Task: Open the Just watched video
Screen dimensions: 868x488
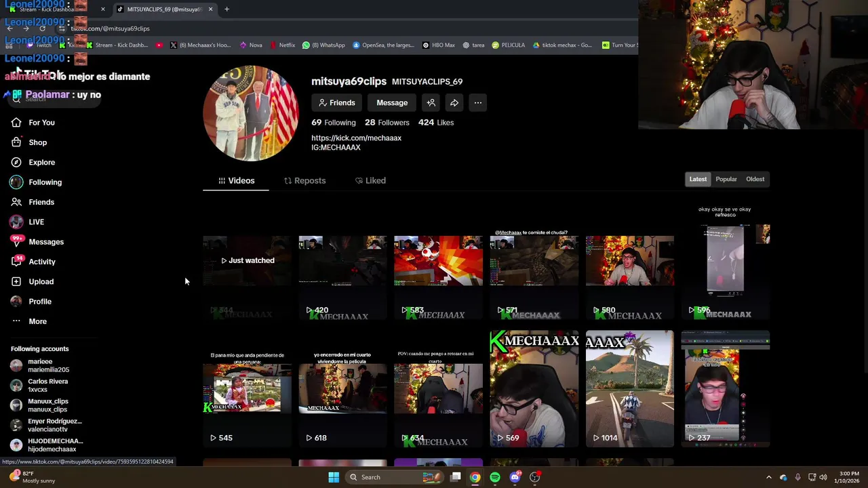Action: pyautogui.click(x=247, y=261)
